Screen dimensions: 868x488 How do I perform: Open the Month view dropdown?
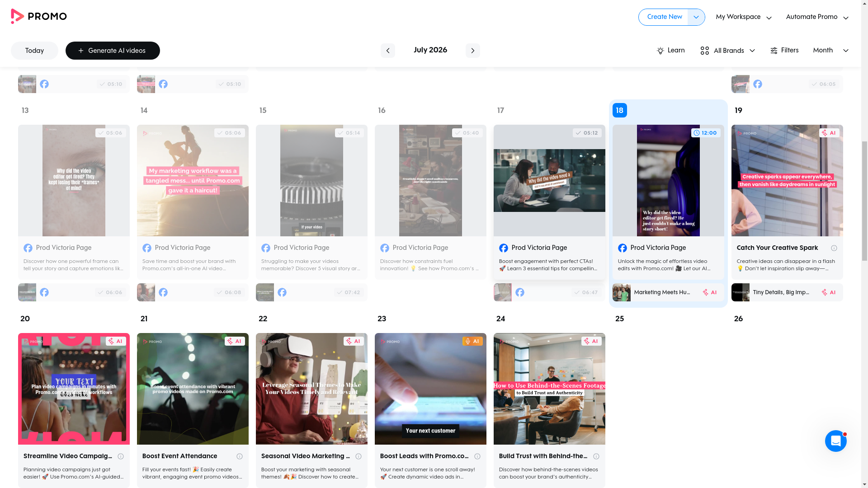pos(830,51)
